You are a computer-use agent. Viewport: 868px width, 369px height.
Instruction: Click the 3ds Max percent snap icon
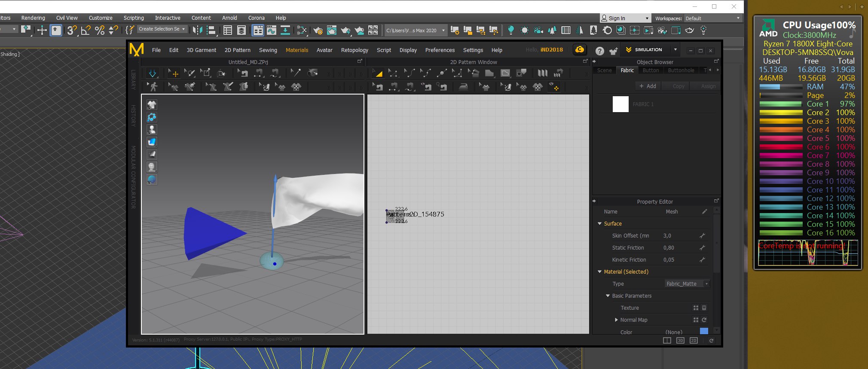click(100, 30)
